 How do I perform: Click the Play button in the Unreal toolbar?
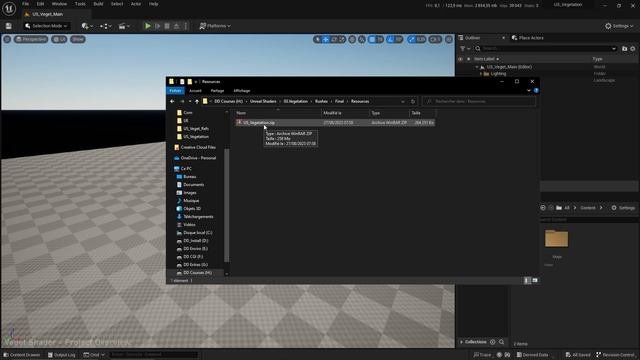148,26
